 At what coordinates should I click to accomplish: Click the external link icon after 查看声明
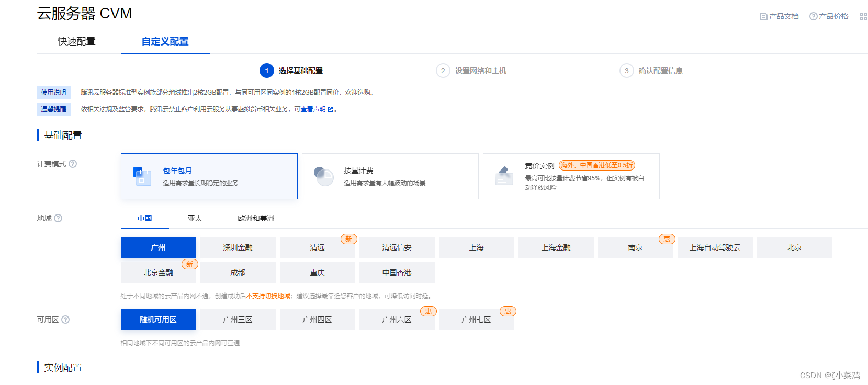[x=330, y=109]
